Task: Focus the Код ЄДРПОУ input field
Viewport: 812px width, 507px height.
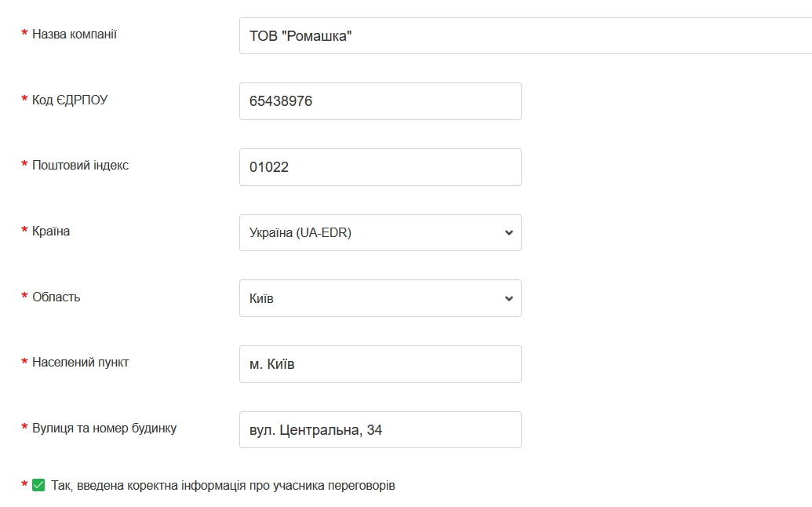Action: (380, 101)
